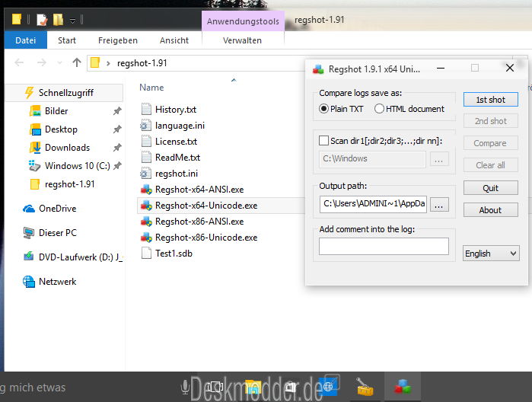
Task: Select Plain TXT radio option
Action: tap(341, 109)
